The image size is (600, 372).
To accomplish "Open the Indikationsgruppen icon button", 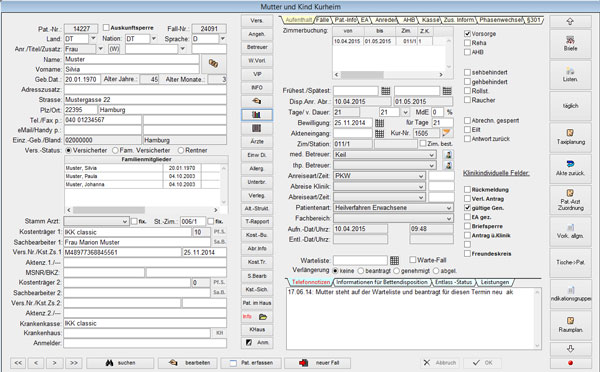I will click(570, 294).
